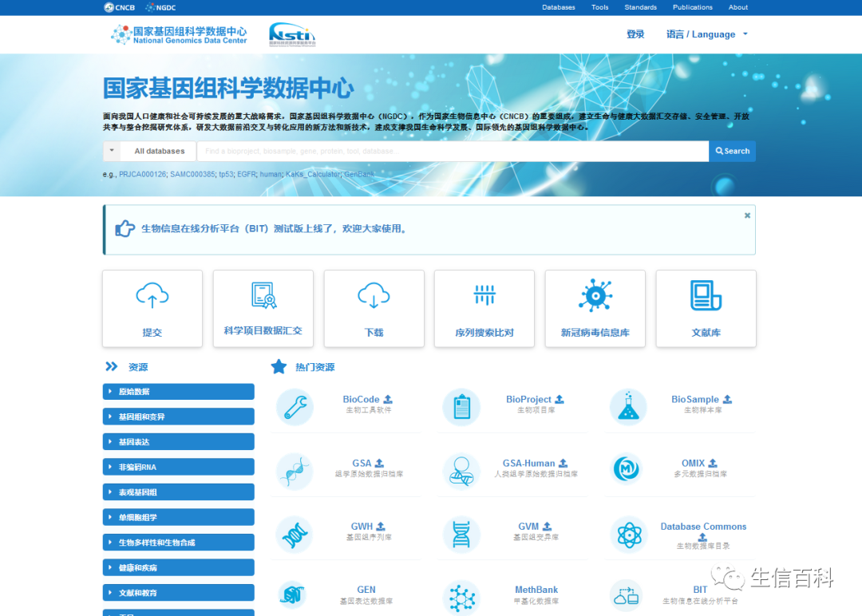Expand the 原始数据 resource category

click(x=179, y=391)
